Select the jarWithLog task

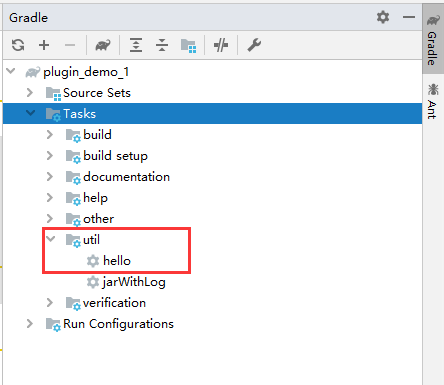click(x=212, y=282)
